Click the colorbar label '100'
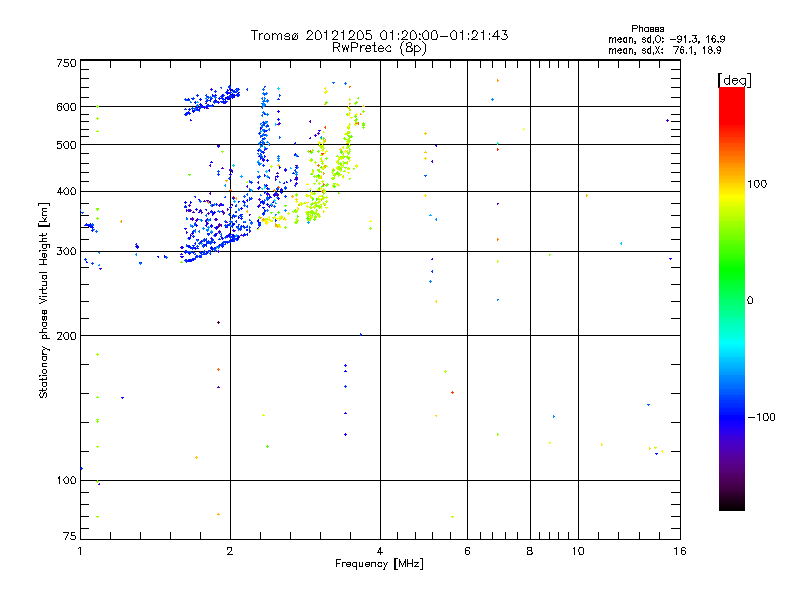The height and width of the screenshot is (600, 800). pos(757,184)
